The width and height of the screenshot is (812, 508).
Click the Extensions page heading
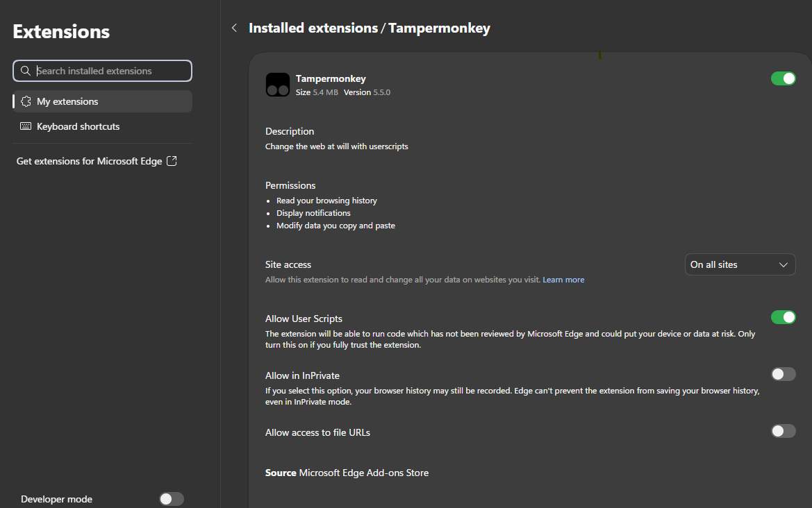click(61, 31)
